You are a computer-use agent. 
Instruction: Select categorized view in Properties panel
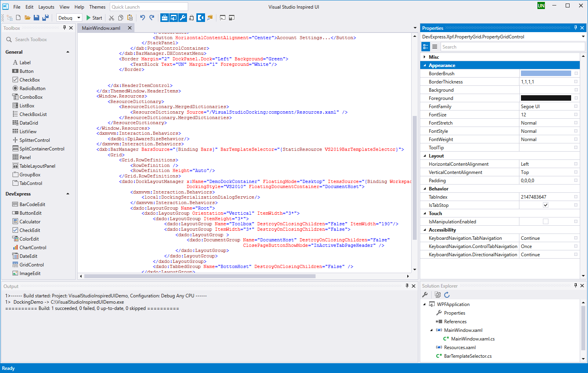(x=426, y=47)
